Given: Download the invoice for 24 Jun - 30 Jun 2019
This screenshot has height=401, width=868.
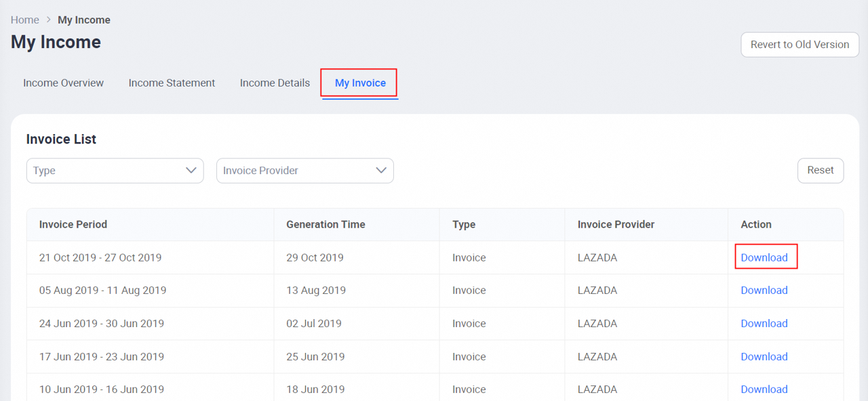Looking at the screenshot, I should tap(764, 323).
